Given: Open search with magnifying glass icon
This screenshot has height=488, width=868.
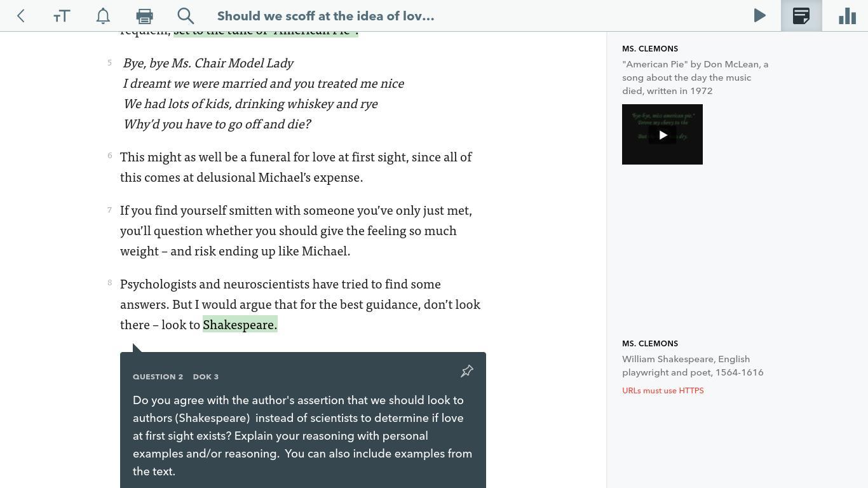Looking at the screenshot, I should pos(186,16).
